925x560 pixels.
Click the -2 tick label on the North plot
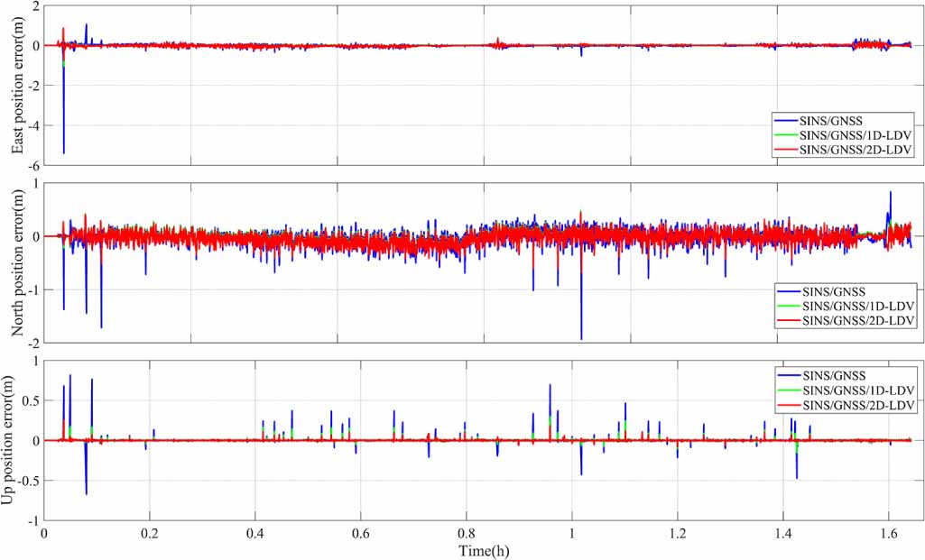click(31, 343)
